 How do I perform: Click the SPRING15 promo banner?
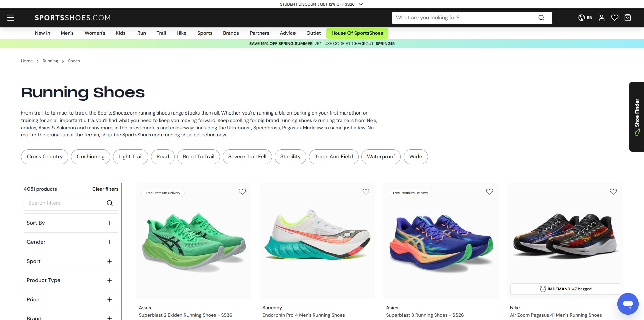(x=322, y=44)
